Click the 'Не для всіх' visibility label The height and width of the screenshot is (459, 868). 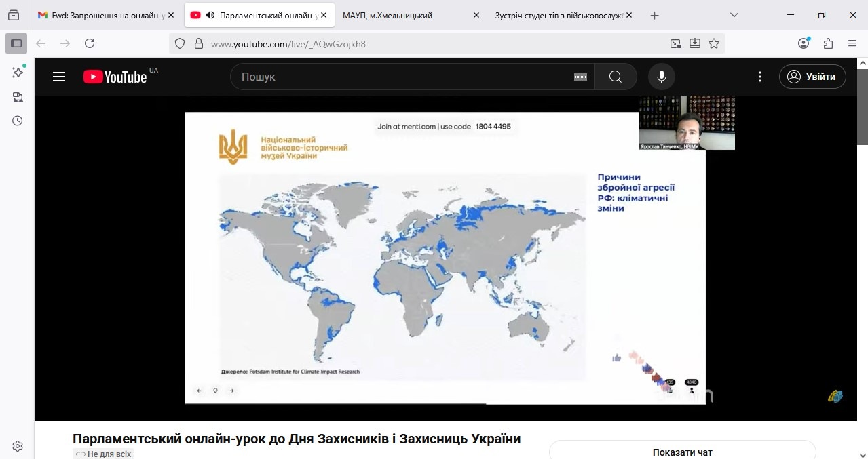click(103, 454)
